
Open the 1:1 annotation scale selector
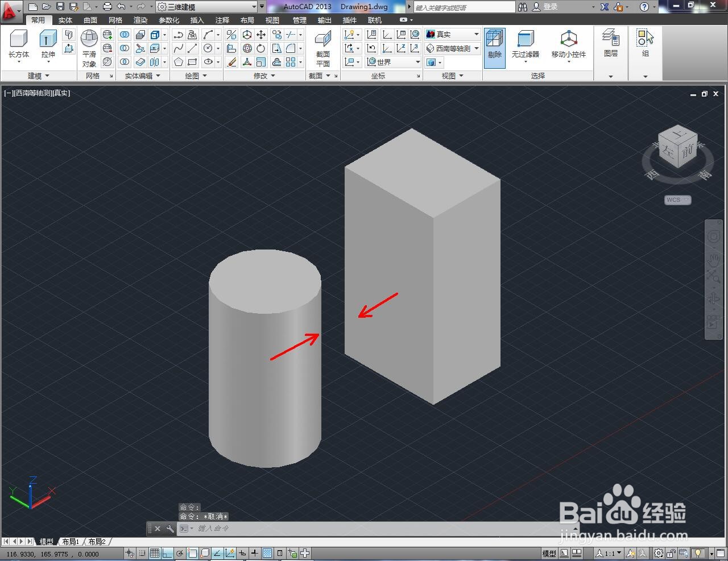608,553
